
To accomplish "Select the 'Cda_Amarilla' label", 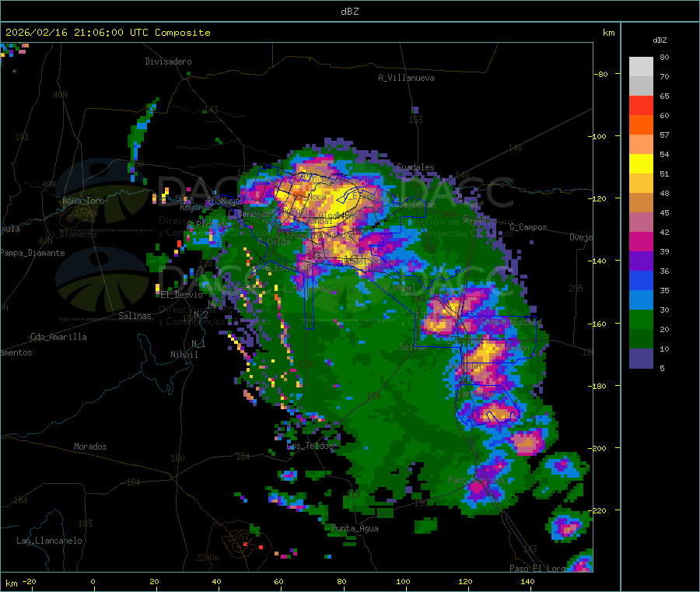I will (x=58, y=337).
